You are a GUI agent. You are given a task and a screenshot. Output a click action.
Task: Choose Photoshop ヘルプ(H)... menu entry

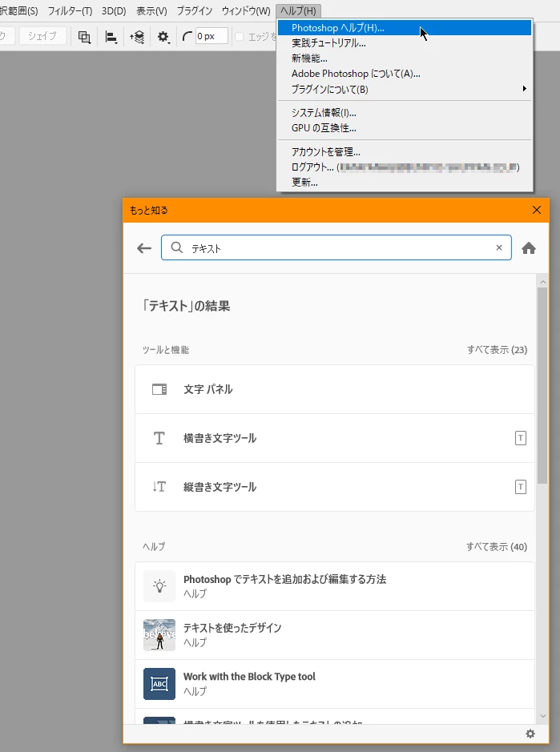click(x=405, y=28)
